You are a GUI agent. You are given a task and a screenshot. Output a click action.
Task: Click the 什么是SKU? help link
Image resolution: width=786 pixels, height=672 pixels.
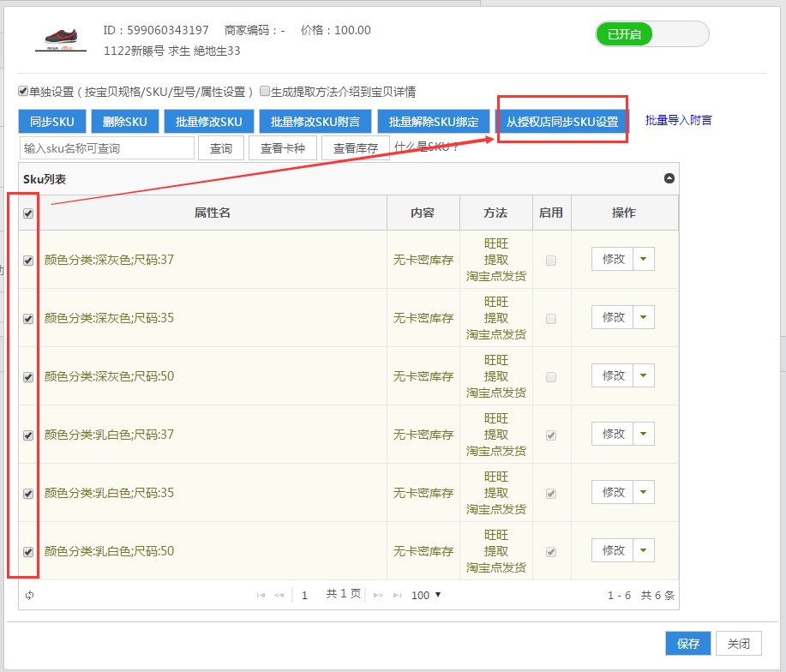[427, 147]
